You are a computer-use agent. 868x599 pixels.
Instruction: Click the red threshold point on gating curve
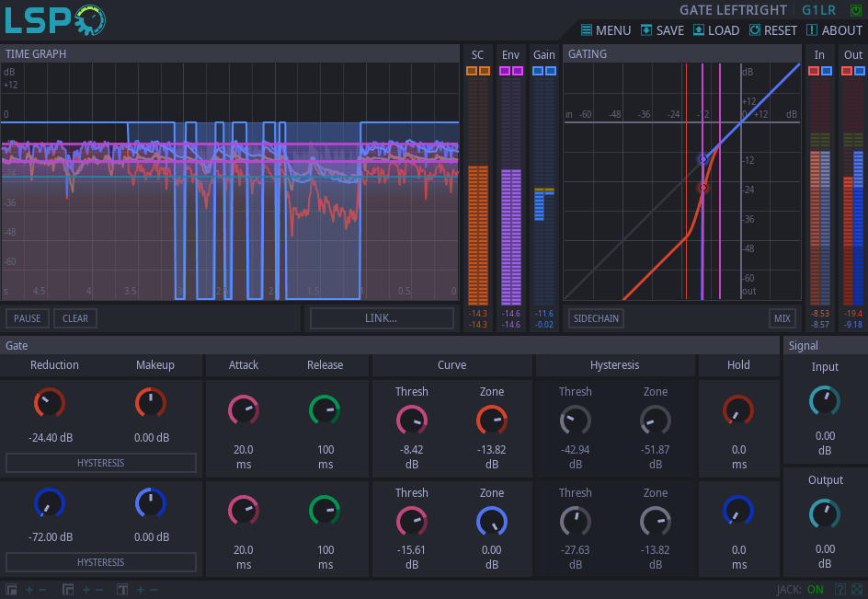(703, 188)
